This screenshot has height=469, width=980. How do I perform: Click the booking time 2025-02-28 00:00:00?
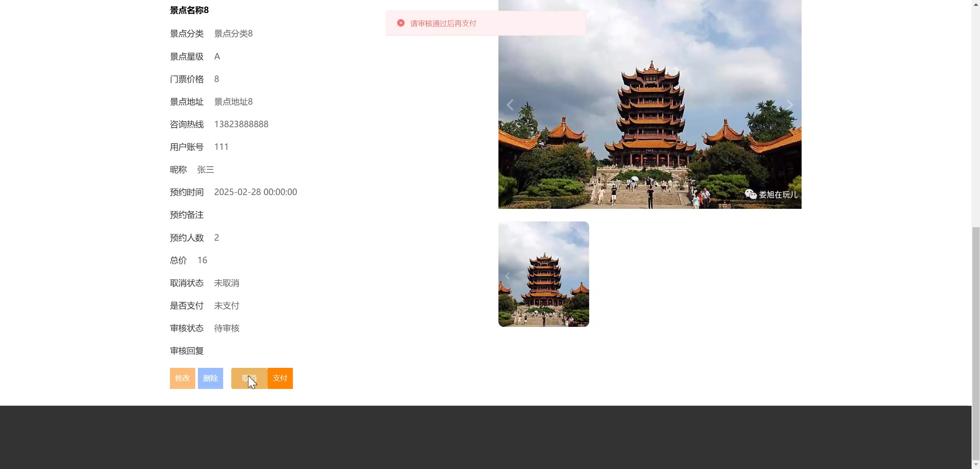point(255,192)
